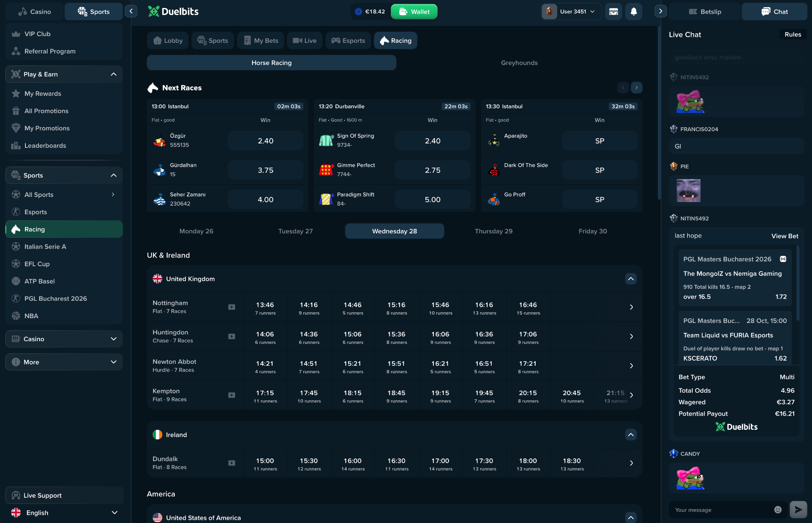The height and width of the screenshot is (523, 812).
Task: Click View Bet in chat
Action: click(785, 236)
